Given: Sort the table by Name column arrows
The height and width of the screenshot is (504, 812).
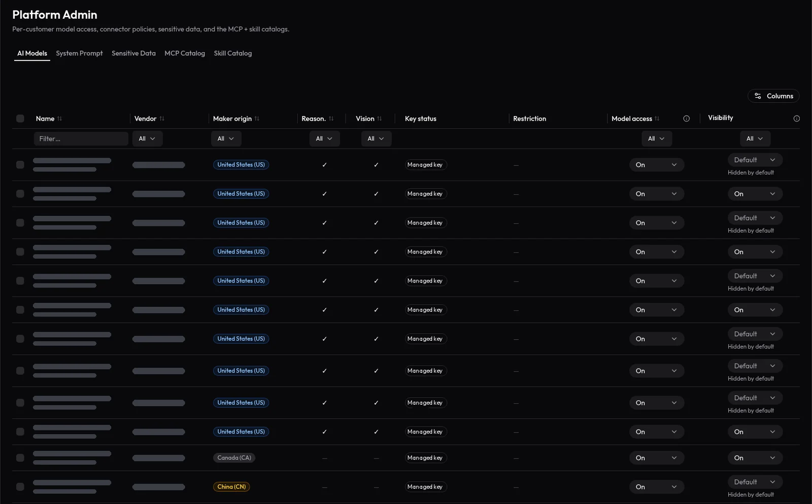Looking at the screenshot, I should pyautogui.click(x=59, y=119).
